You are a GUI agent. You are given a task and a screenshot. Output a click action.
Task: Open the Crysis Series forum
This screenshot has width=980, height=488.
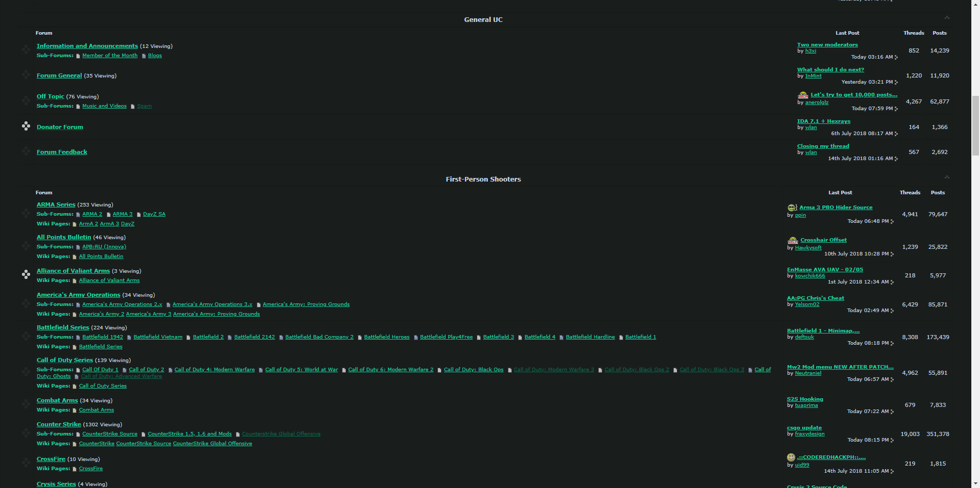point(56,484)
